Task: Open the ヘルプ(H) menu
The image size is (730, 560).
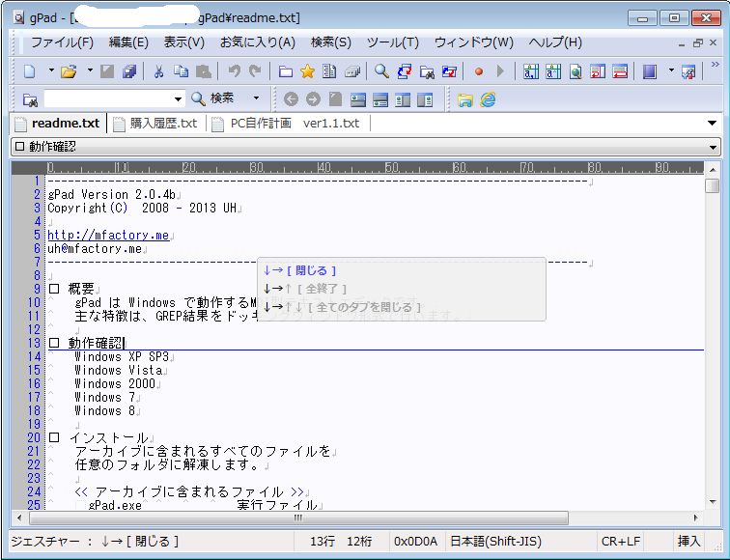Action: (x=555, y=42)
